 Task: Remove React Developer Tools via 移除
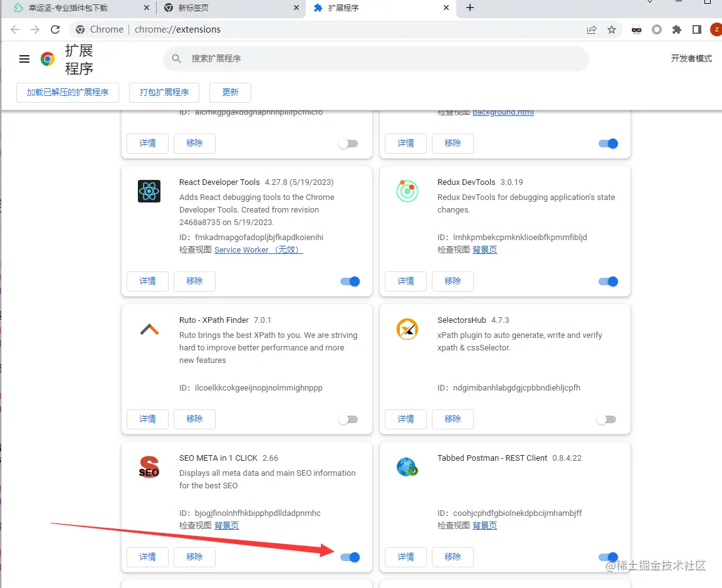point(194,281)
